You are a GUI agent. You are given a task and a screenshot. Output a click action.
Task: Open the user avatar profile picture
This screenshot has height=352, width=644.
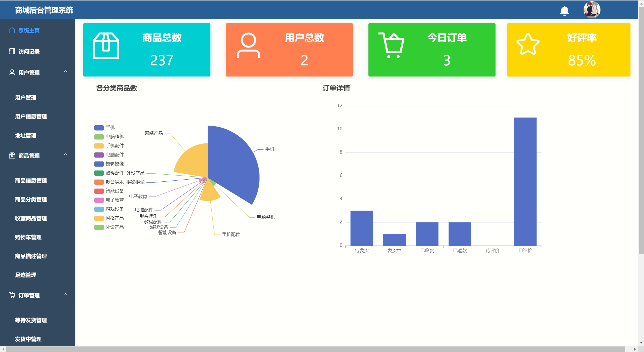592,10
